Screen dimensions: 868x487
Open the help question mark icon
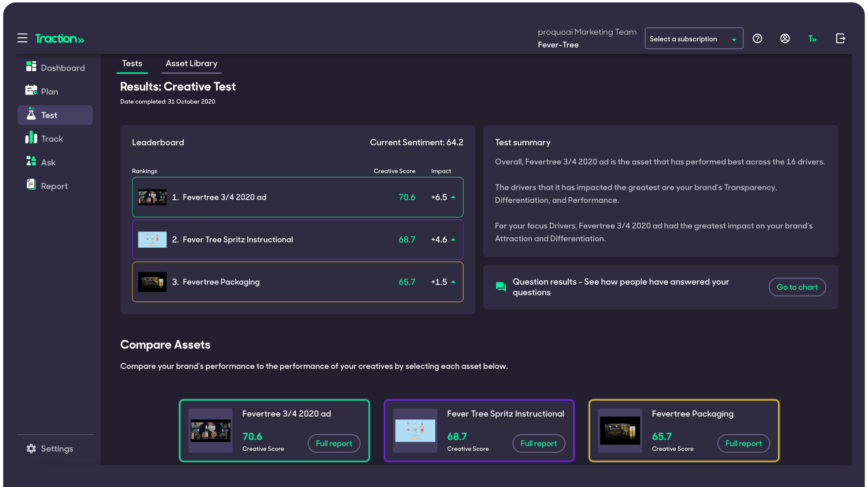point(757,38)
